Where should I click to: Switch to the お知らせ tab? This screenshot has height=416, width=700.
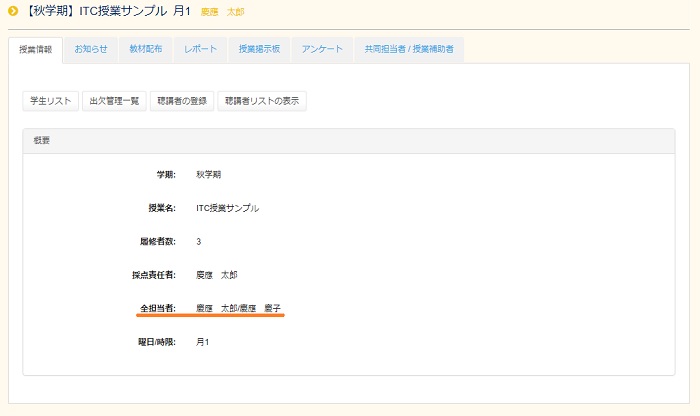tap(91, 49)
